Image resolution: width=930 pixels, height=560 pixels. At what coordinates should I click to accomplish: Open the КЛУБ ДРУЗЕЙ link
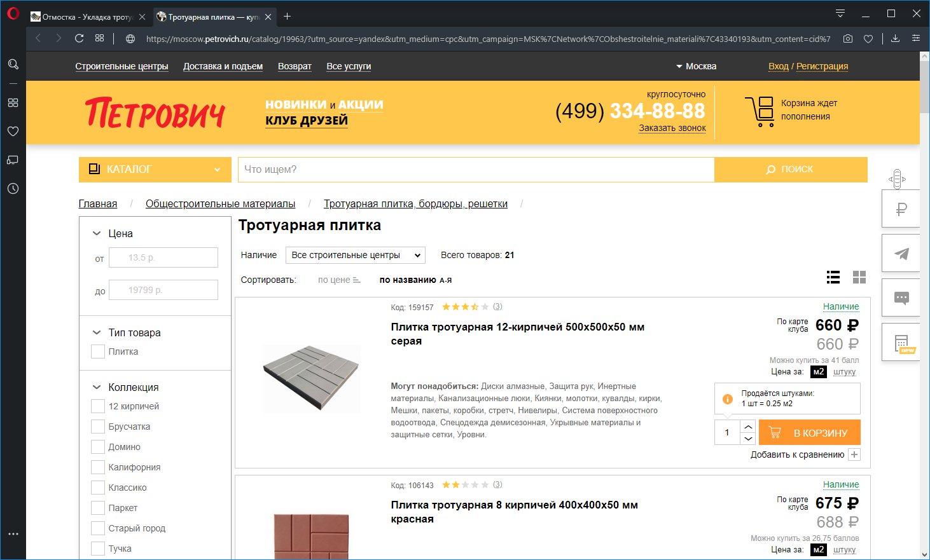[x=307, y=120]
